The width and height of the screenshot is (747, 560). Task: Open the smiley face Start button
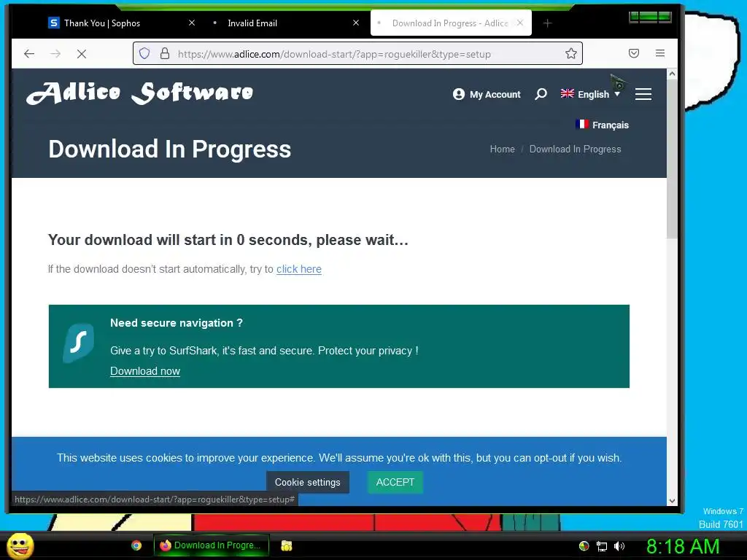click(x=20, y=545)
